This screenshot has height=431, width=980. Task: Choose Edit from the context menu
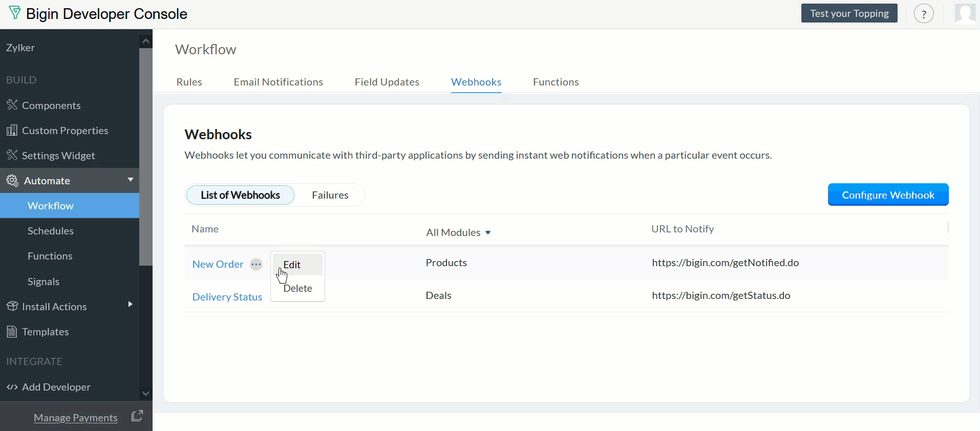point(297,265)
